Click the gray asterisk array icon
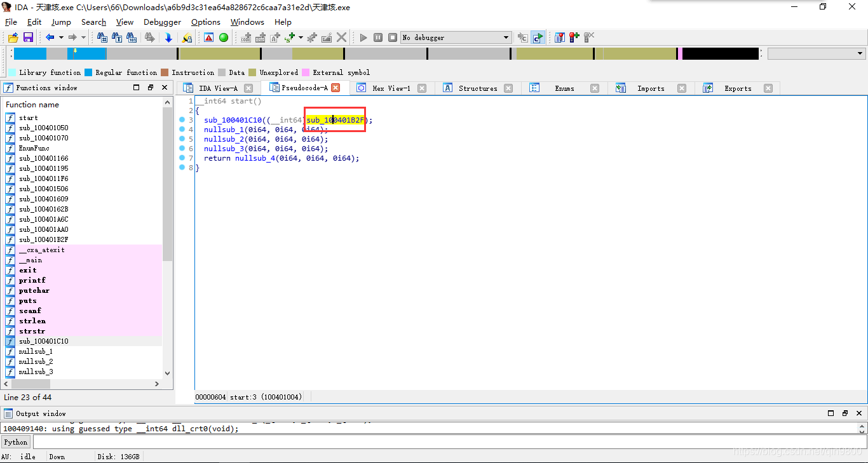The image size is (868, 463). tap(312, 37)
